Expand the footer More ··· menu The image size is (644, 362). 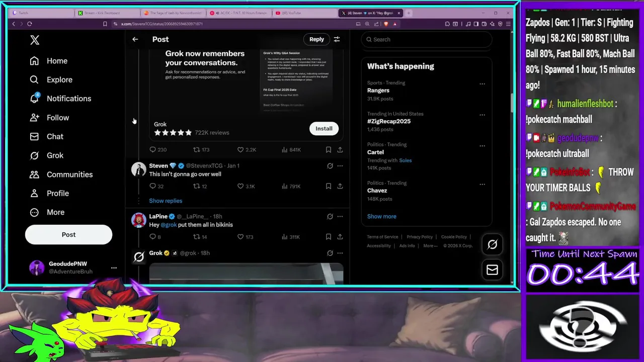click(431, 246)
